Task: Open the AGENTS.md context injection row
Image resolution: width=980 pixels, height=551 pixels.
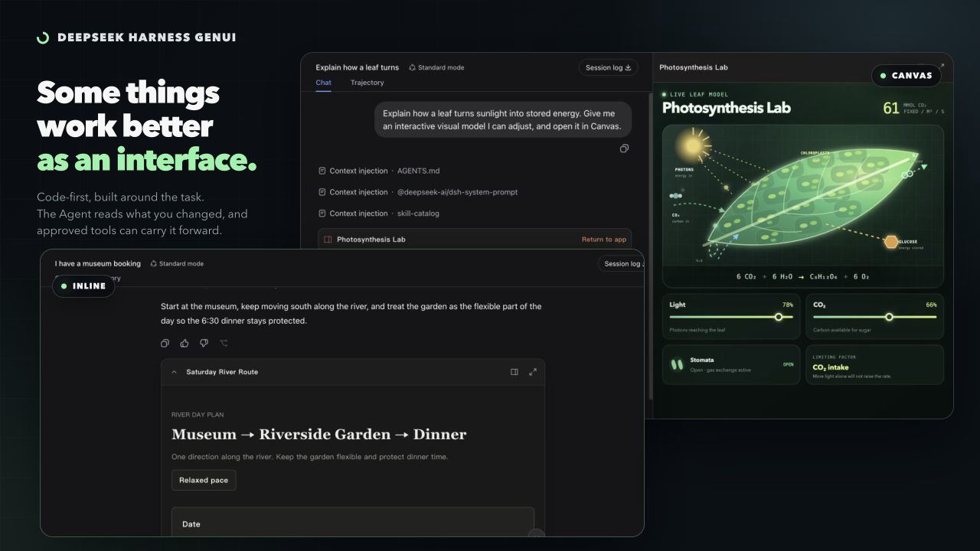Action: click(379, 171)
